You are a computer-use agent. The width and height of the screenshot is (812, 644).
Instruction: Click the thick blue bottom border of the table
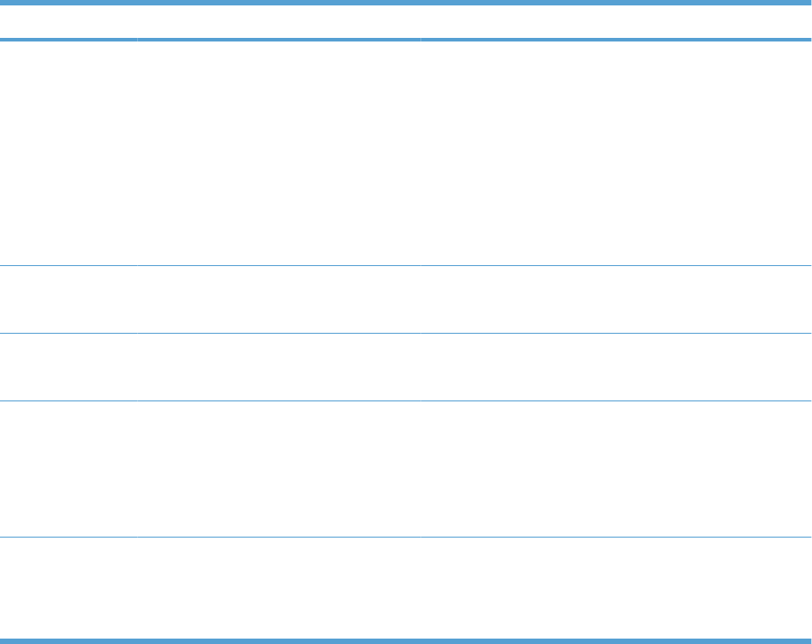[406, 641]
